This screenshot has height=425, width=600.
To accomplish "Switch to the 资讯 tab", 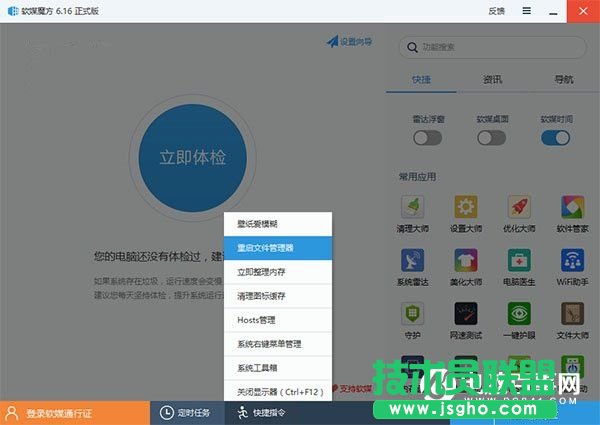I will click(492, 80).
